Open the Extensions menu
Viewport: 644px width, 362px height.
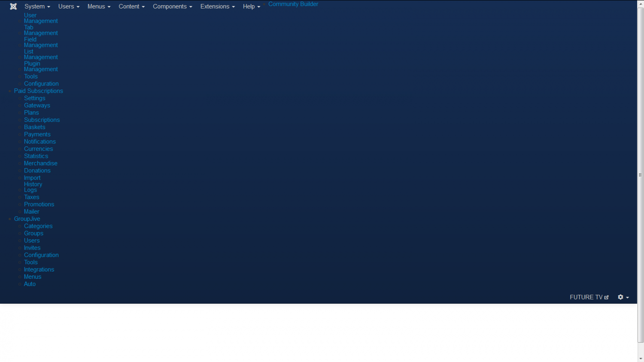218,6
